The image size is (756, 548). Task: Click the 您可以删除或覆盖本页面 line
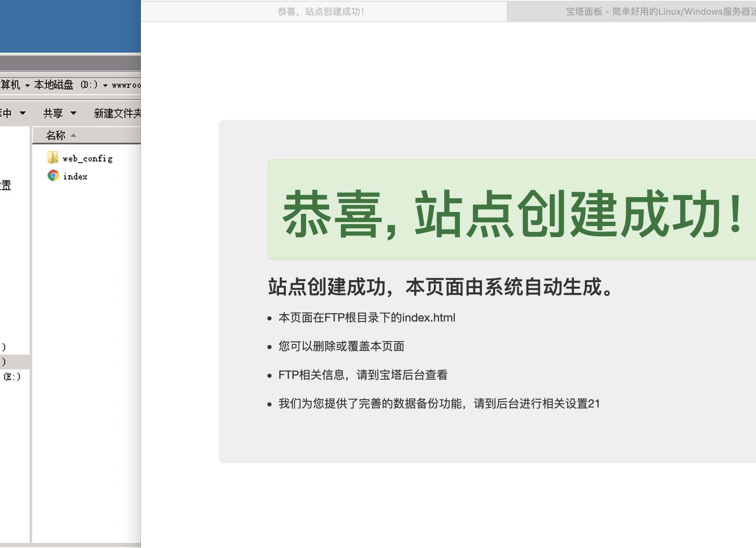pos(342,346)
